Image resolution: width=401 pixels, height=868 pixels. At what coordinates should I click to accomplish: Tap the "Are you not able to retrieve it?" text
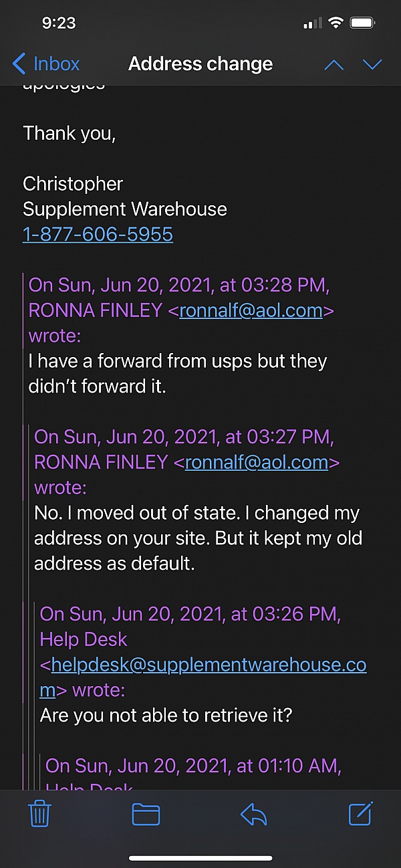click(166, 716)
